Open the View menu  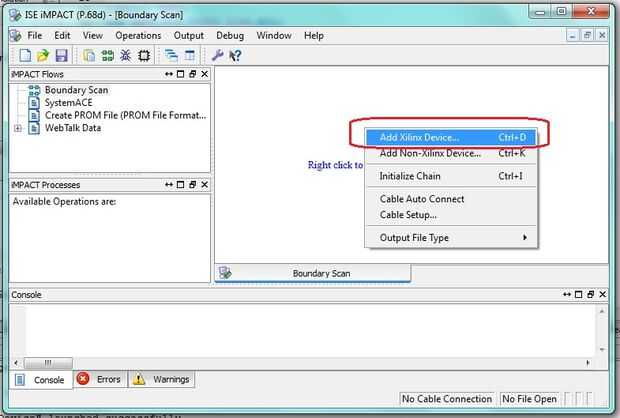[93, 36]
